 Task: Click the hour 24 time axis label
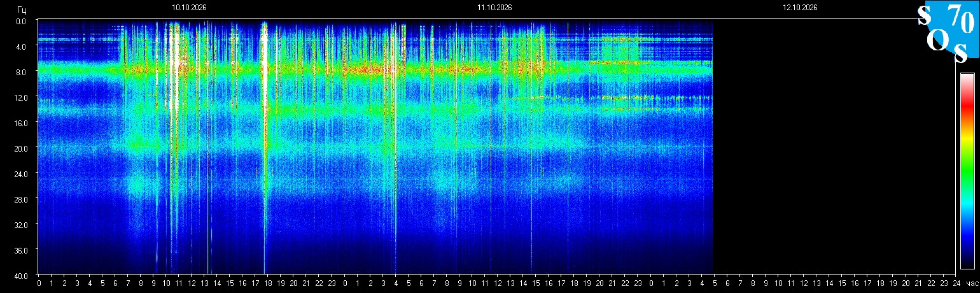[x=956, y=283]
